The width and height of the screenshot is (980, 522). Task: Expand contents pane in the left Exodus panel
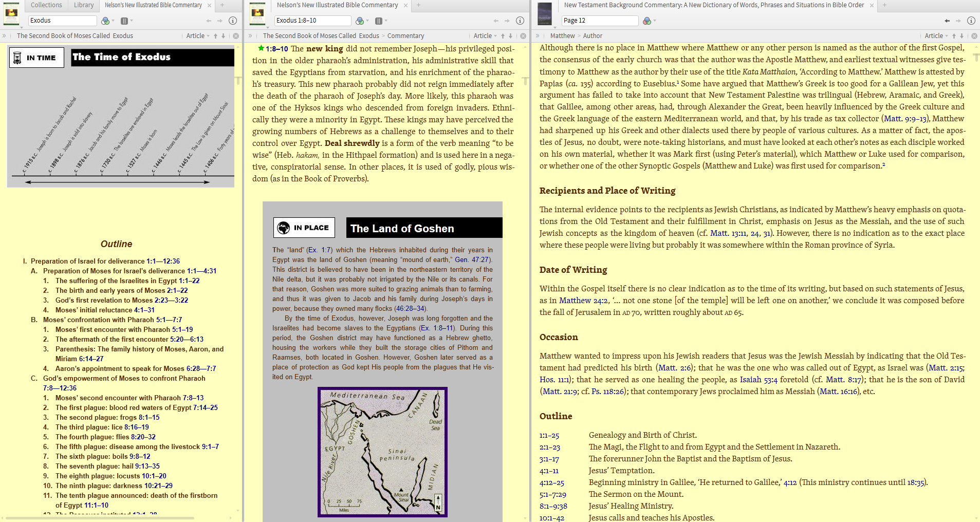pyautogui.click(x=4, y=36)
